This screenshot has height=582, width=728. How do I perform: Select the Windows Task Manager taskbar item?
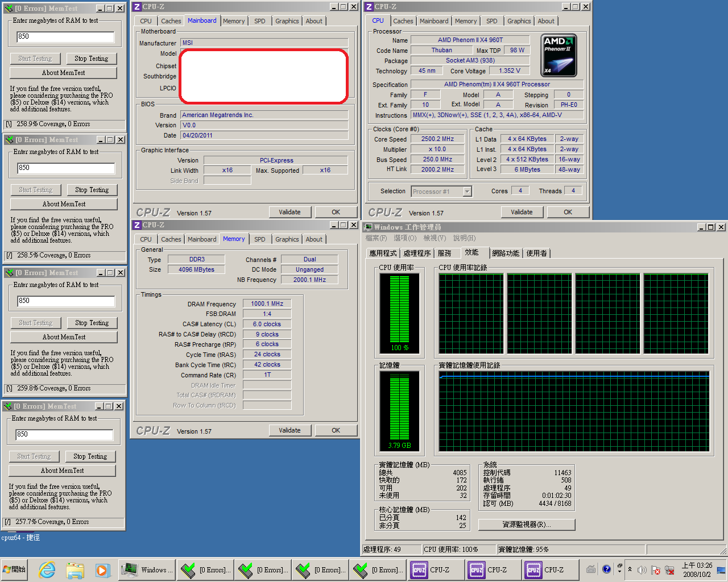coord(147,569)
